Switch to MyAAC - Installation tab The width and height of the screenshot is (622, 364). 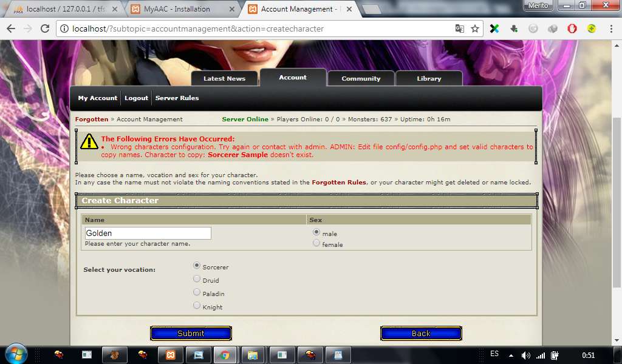point(183,9)
